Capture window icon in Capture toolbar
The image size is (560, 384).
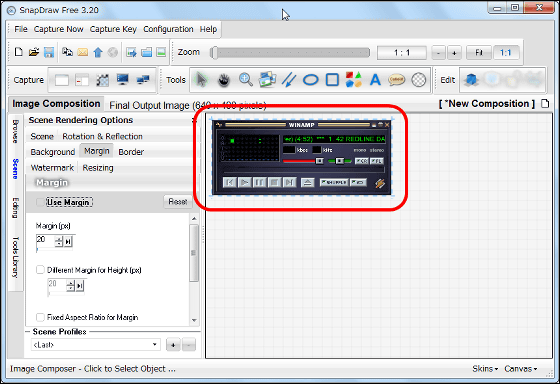click(x=62, y=80)
